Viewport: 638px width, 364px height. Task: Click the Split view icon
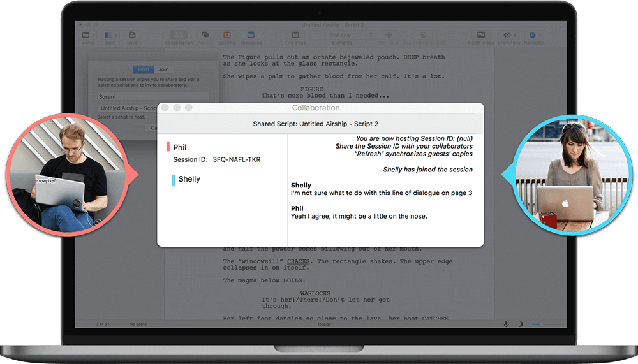point(108,35)
